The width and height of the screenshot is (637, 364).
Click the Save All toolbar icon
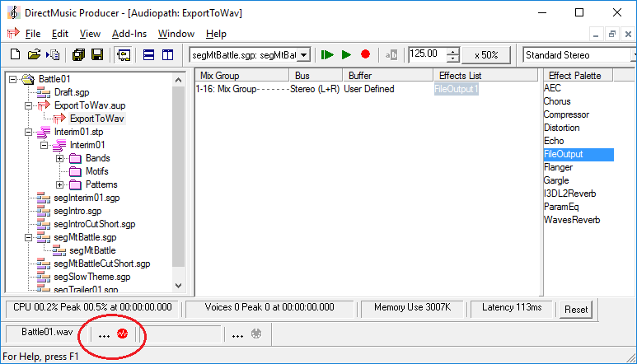[78, 54]
